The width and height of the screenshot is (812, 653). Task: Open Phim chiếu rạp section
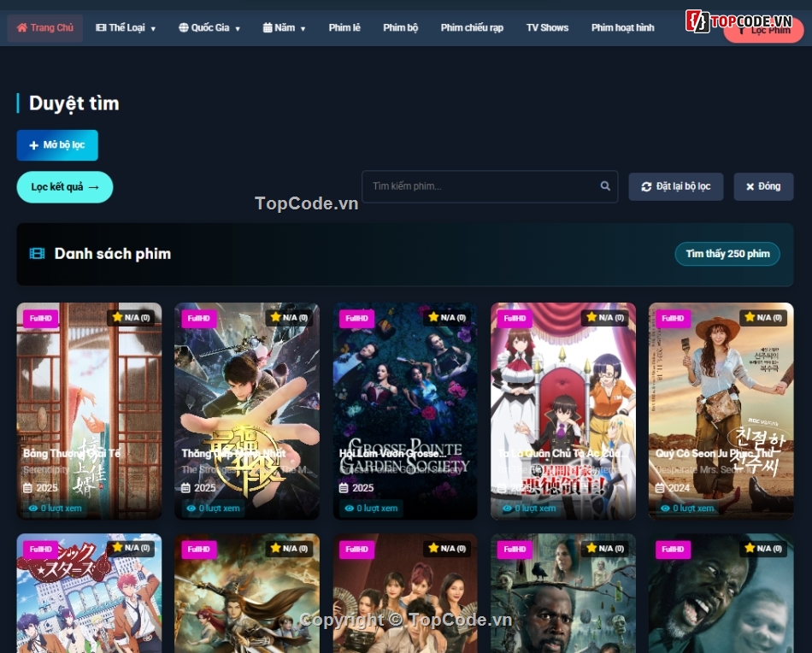(472, 28)
